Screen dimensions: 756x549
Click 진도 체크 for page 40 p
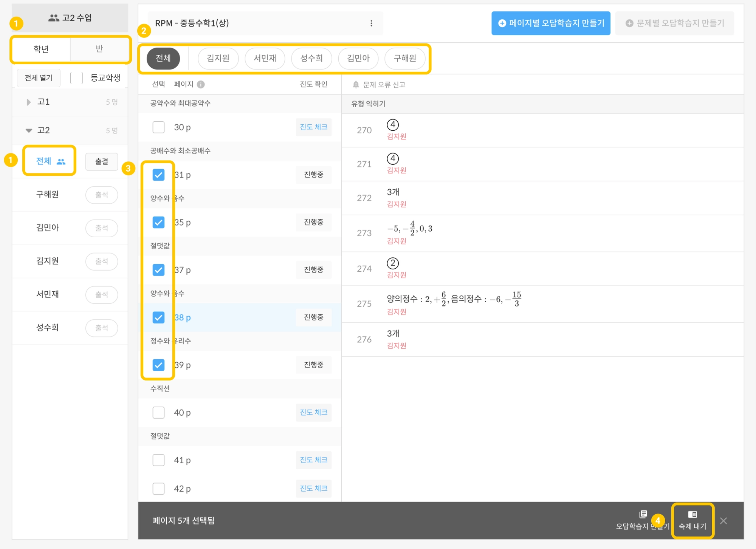tap(313, 412)
